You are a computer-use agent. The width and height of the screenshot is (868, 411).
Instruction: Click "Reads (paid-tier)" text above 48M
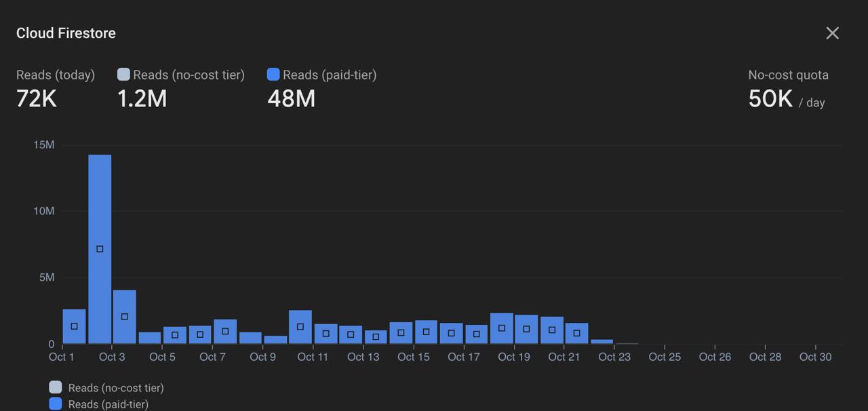tap(330, 75)
